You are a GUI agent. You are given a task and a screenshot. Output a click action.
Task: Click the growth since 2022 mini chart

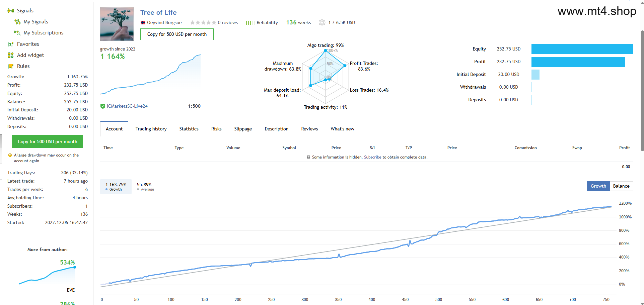pos(150,74)
